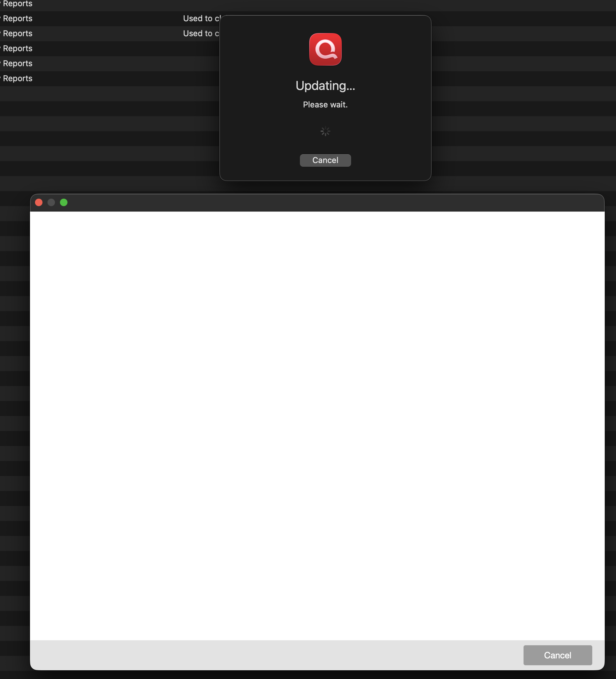Close the white window with the red button

(39, 202)
